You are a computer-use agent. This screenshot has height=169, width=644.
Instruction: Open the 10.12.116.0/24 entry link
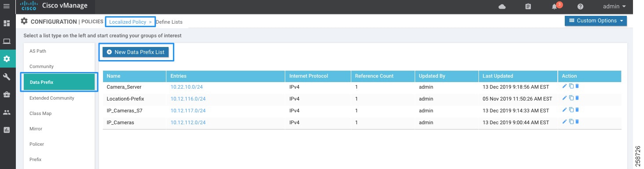pyautogui.click(x=188, y=99)
